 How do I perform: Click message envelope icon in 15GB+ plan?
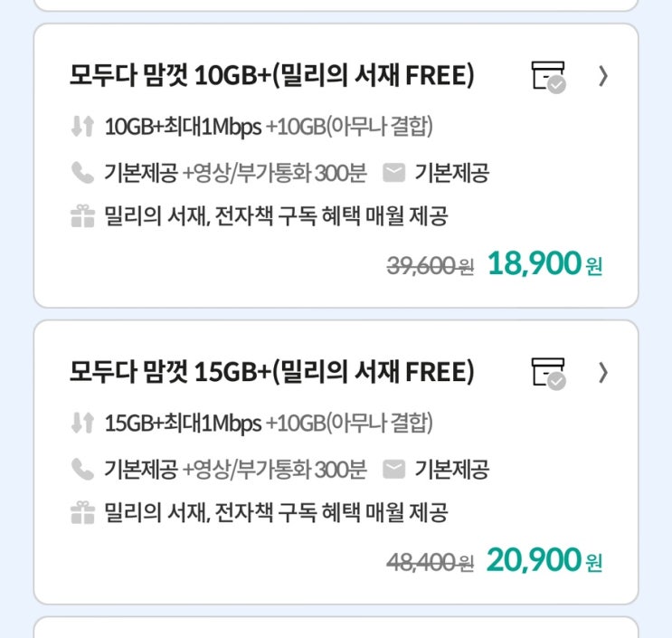tap(393, 469)
